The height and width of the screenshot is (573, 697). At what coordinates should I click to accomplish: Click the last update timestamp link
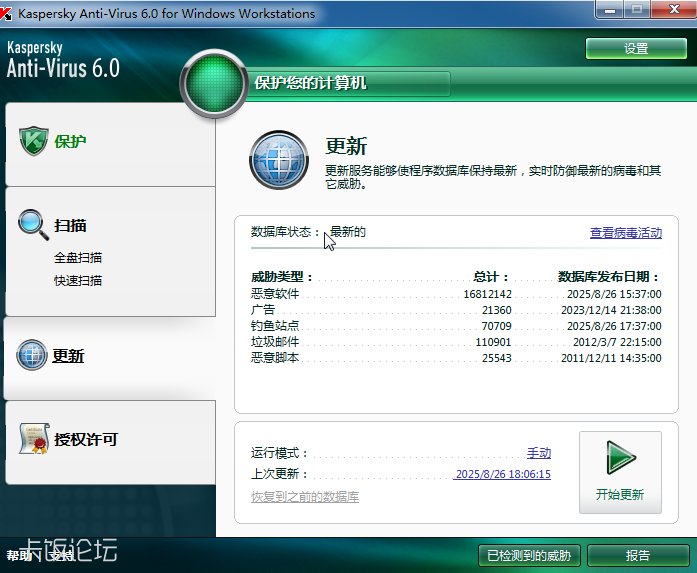pyautogui.click(x=502, y=475)
